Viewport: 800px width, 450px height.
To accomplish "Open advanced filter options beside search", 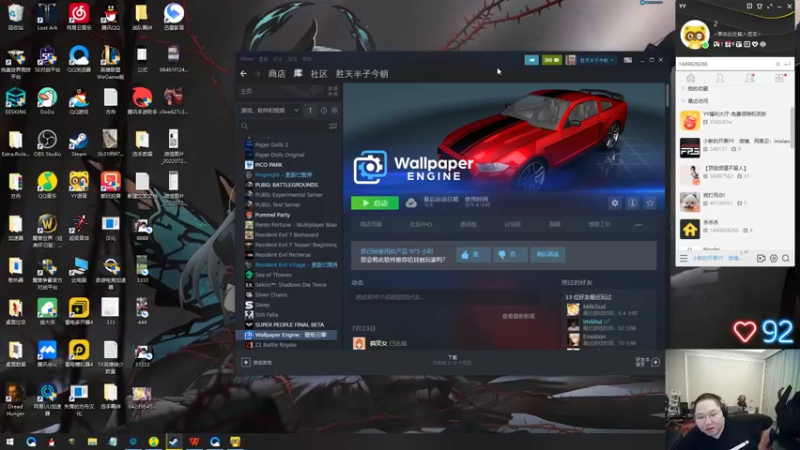I will (333, 126).
